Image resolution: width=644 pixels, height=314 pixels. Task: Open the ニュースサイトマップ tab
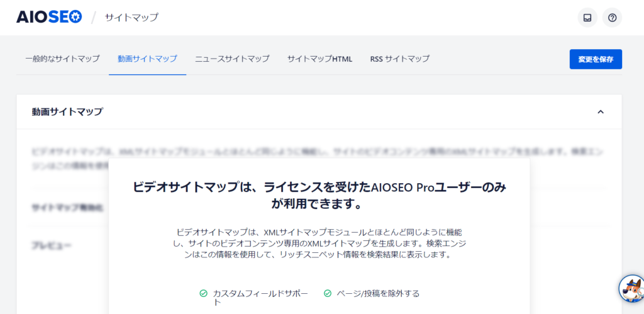232,59
